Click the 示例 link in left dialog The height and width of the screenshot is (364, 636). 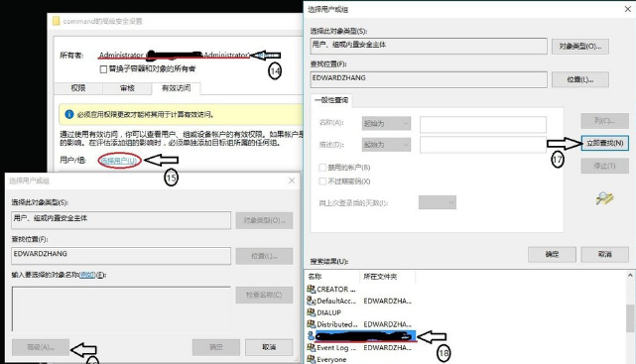[x=86, y=275]
